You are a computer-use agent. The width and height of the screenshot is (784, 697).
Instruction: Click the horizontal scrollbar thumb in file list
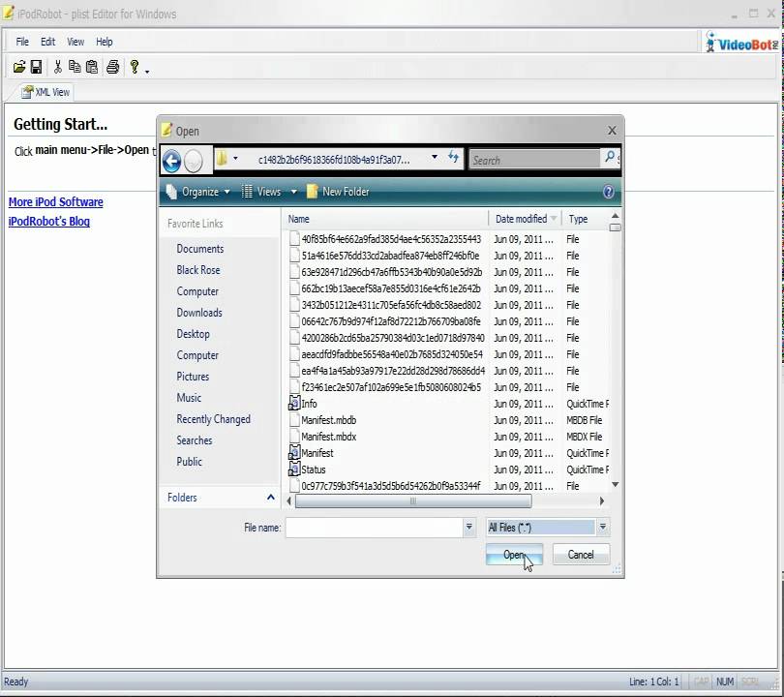(x=413, y=501)
